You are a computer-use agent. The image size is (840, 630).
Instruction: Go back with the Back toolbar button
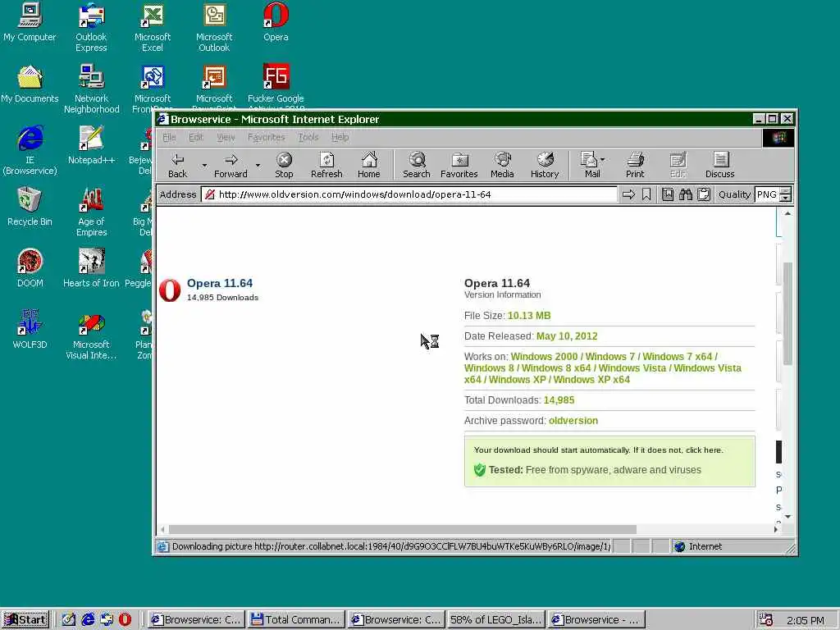[x=177, y=165]
